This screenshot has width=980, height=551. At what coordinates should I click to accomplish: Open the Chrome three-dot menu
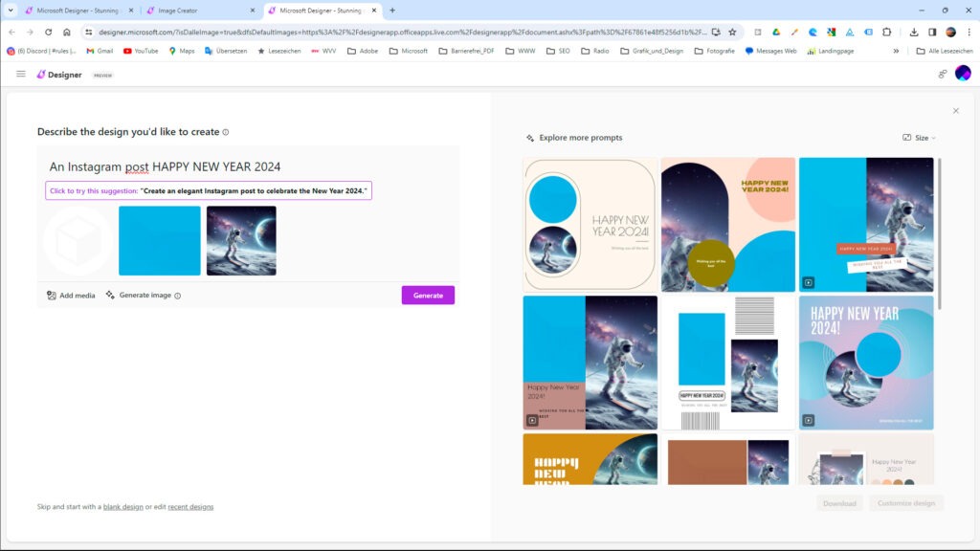click(969, 32)
